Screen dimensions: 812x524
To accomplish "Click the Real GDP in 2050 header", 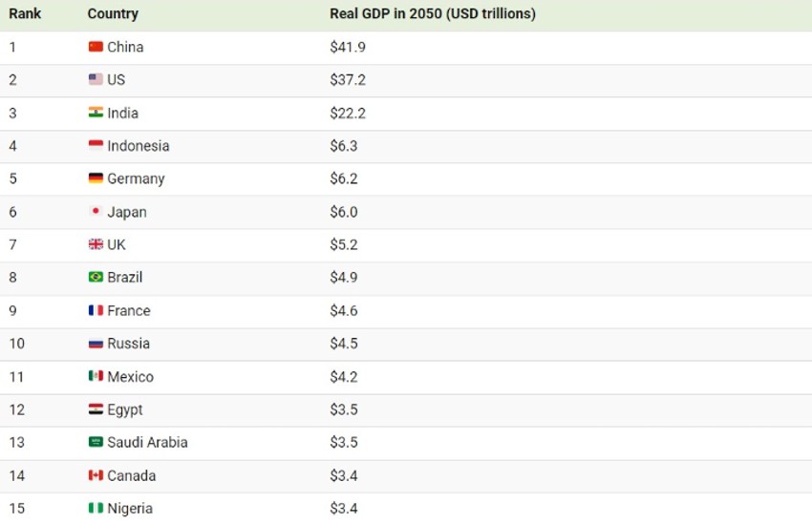I will 432,14.
